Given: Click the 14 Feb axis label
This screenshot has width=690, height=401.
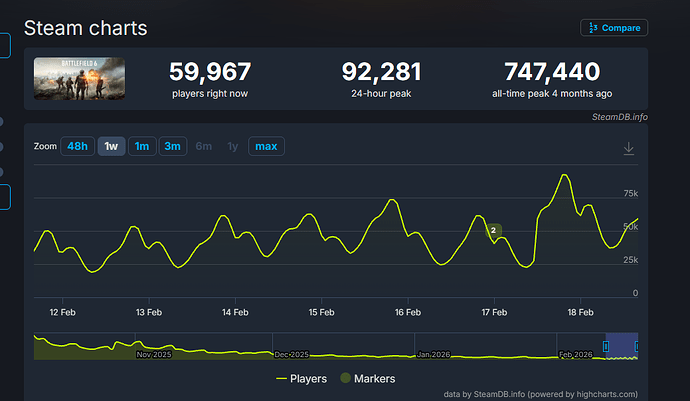Looking at the screenshot, I should pyautogui.click(x=235, y=313).
